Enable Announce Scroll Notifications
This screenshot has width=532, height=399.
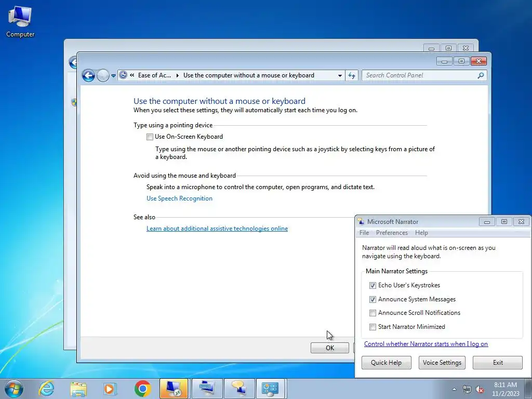tap(373, 313)
